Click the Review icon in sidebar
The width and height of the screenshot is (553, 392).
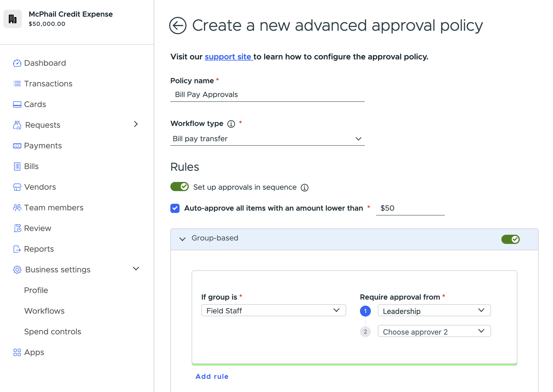17,228
